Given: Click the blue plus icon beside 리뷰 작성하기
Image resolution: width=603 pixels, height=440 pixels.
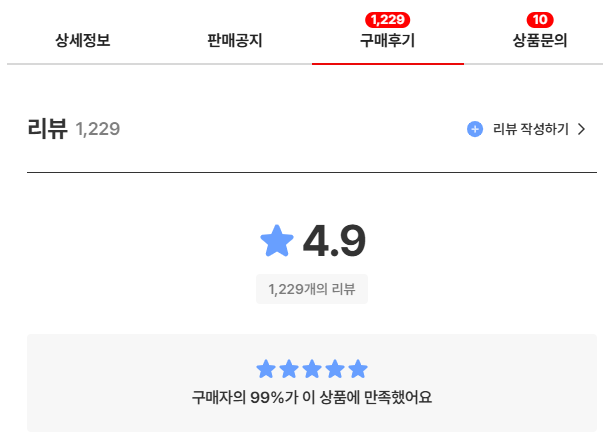Looking at the screenshot, I should pos(475,129).
